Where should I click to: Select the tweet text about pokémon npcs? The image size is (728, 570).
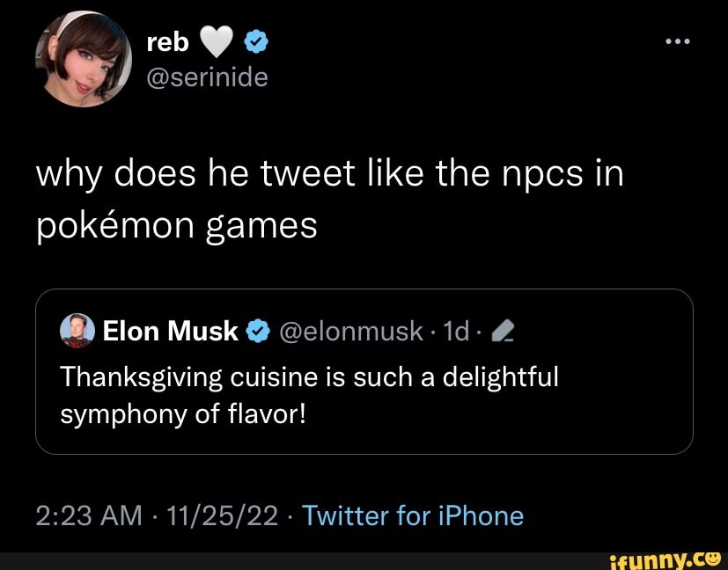pos(328,198)
